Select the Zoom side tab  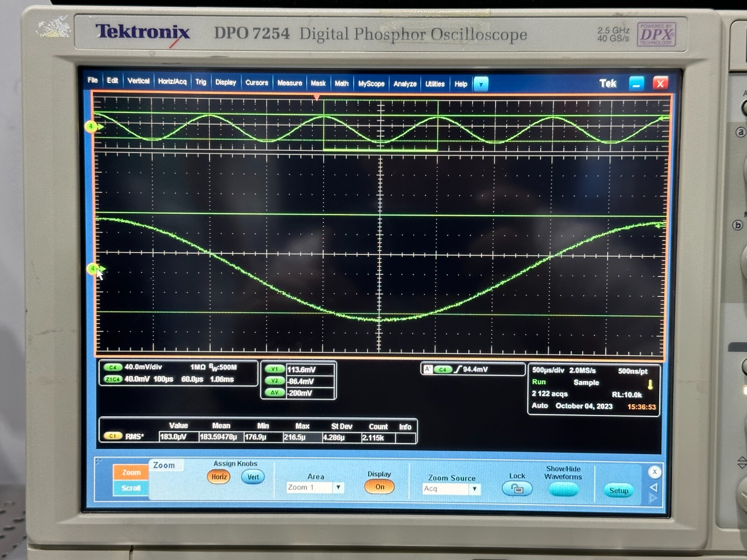click(131, 472)
